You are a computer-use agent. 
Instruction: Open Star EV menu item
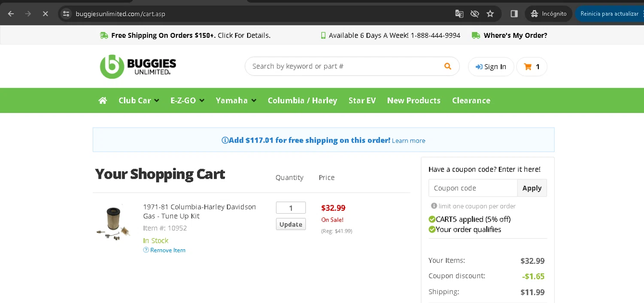point(362,101)
